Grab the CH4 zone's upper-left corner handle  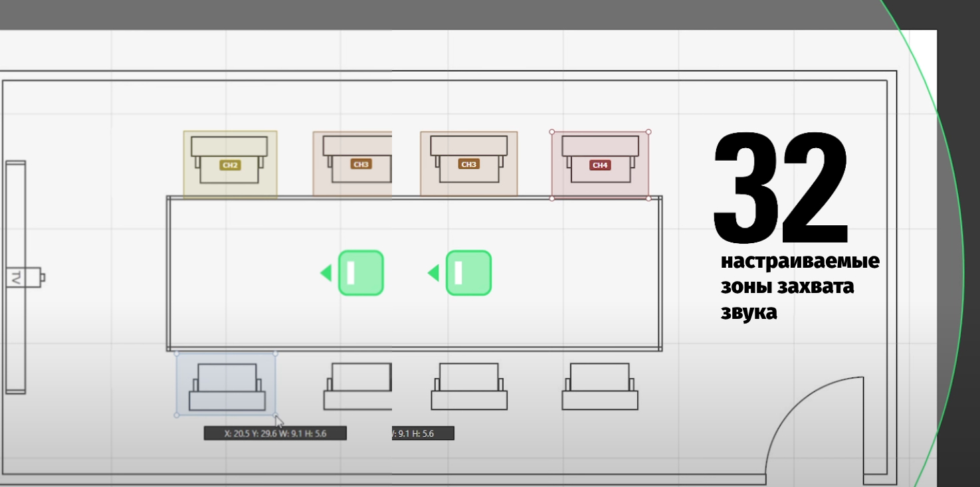tap(552, 132)
